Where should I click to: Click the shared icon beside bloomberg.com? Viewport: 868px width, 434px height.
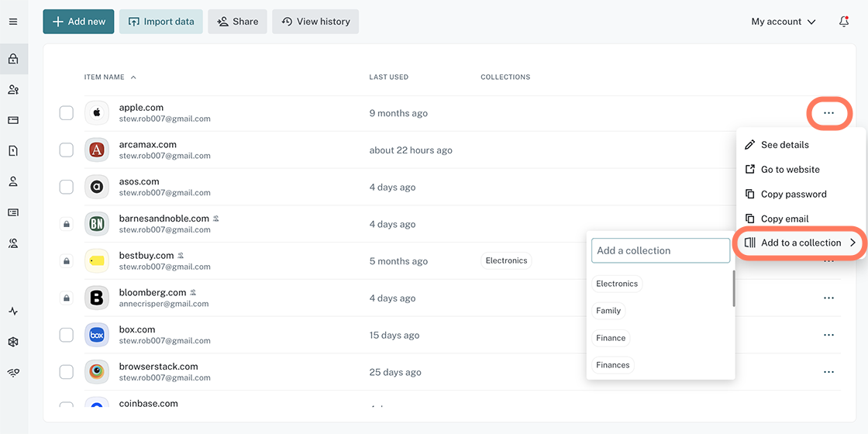[193, 292]
